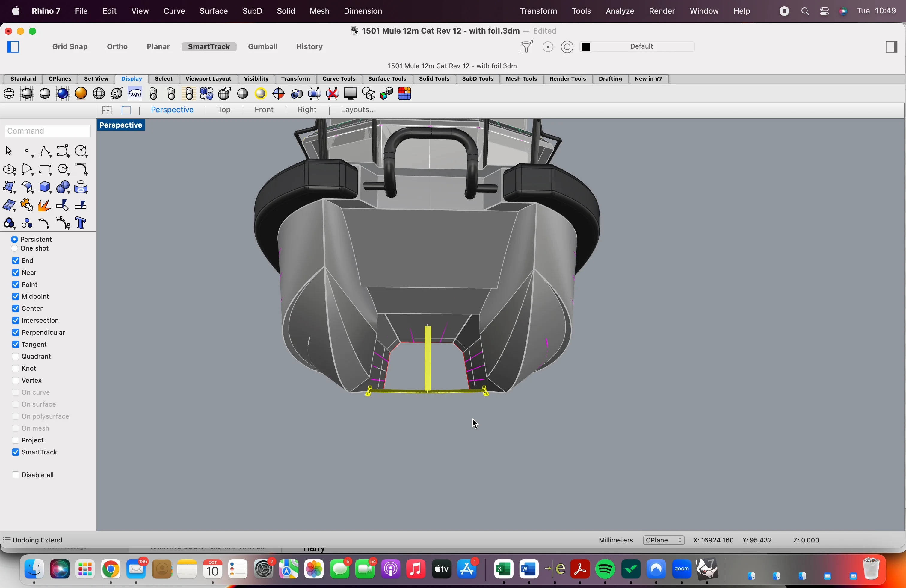The image size is (906, 588).
Task: Enable the Quadrant object snap
Action: (x=16, y=357)
